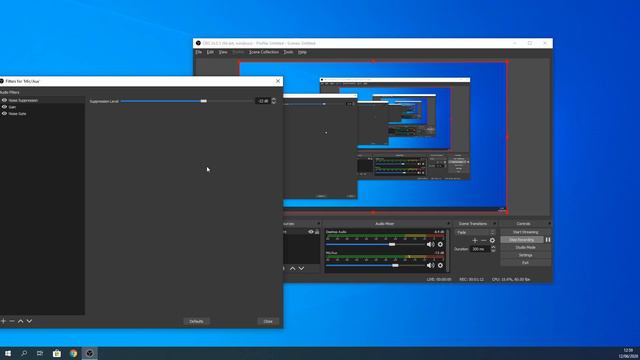Select the Gain filter in the list

42,107
